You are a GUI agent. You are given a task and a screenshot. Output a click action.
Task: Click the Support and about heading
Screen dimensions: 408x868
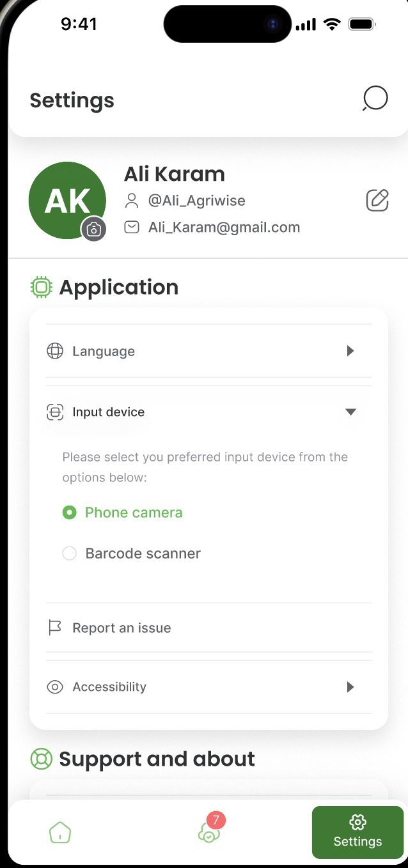click(x=157, y=759)
